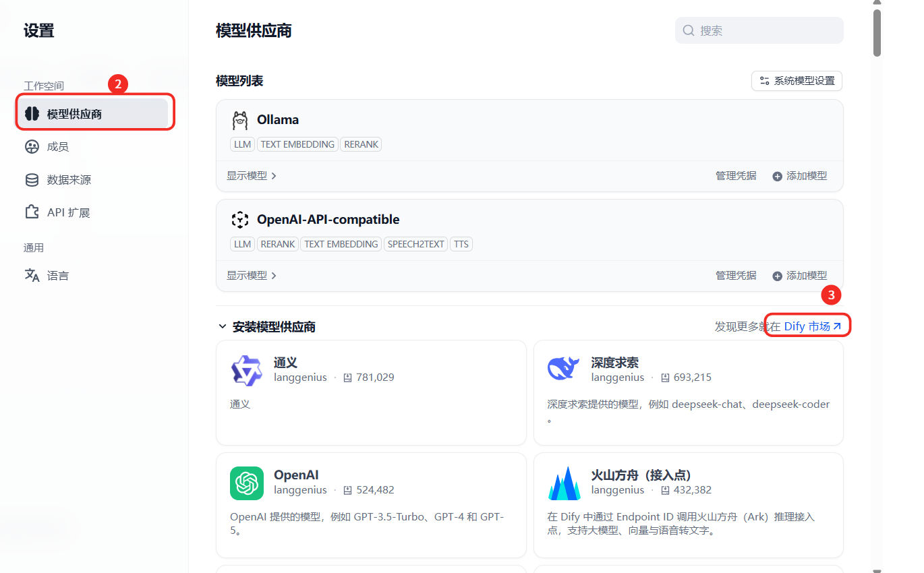The height and width of the screenshot is (573, 924).
Task: Click the 模型供应商 page heading
Action: tap(254, 30)
